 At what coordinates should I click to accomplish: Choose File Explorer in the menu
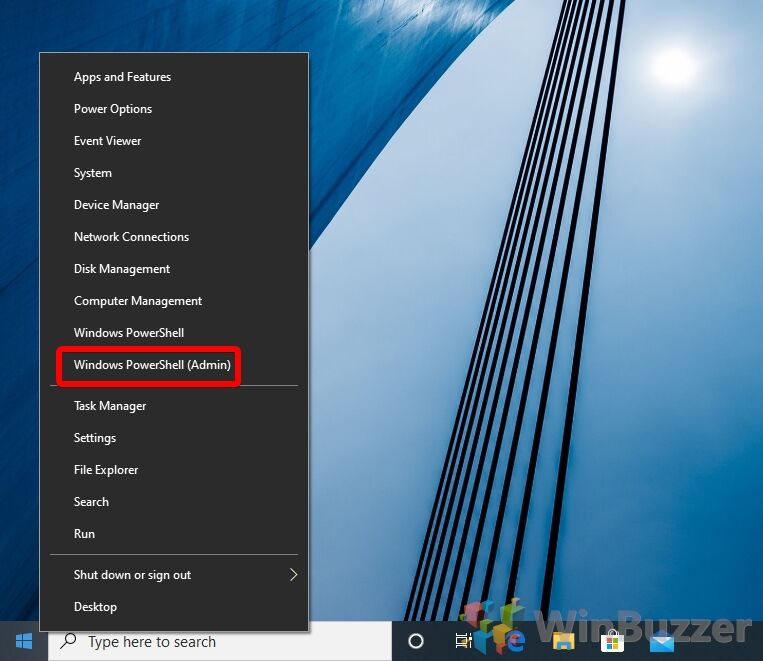tap(174, 470)
